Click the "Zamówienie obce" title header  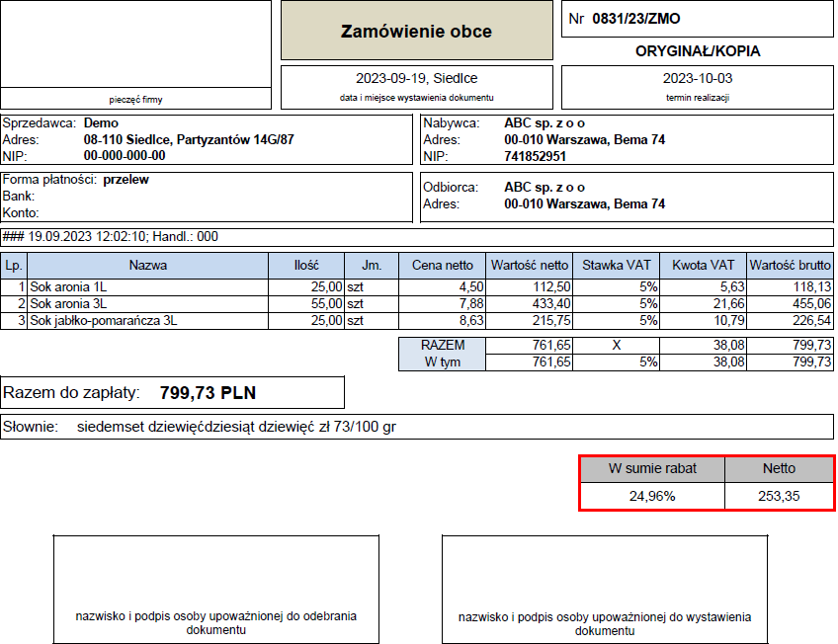coord(416,32)
